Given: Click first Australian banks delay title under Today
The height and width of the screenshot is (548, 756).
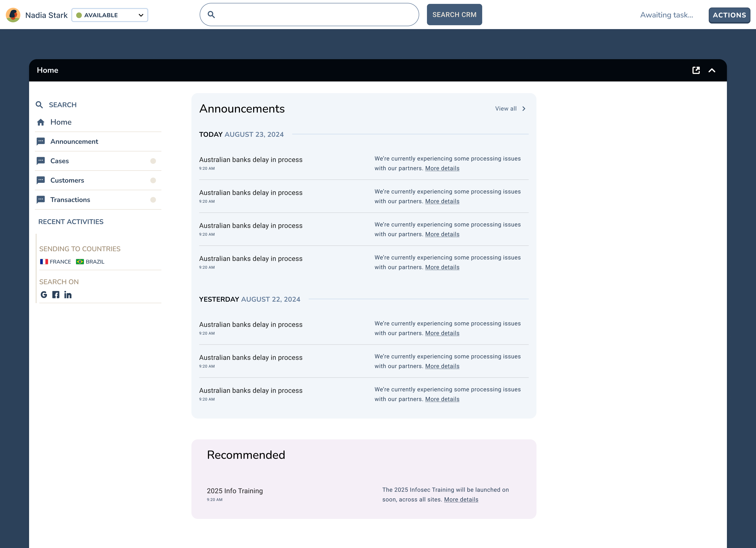Looking at the screenshot, I should coord(251,160).
